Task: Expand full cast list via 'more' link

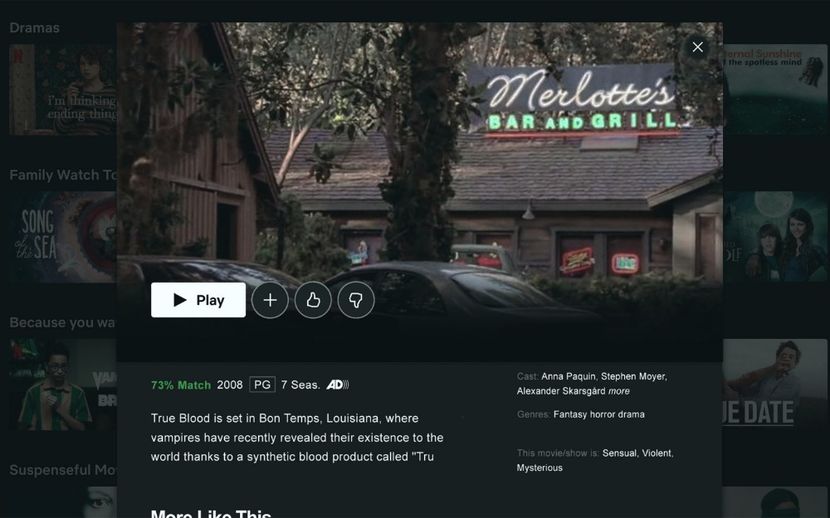Action: (x=619, y=391)
